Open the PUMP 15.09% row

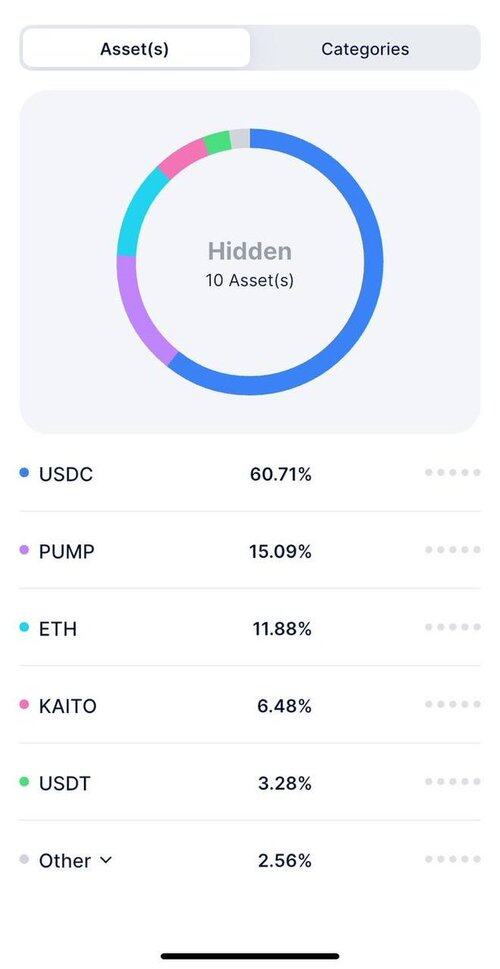[x=250, y=550]
